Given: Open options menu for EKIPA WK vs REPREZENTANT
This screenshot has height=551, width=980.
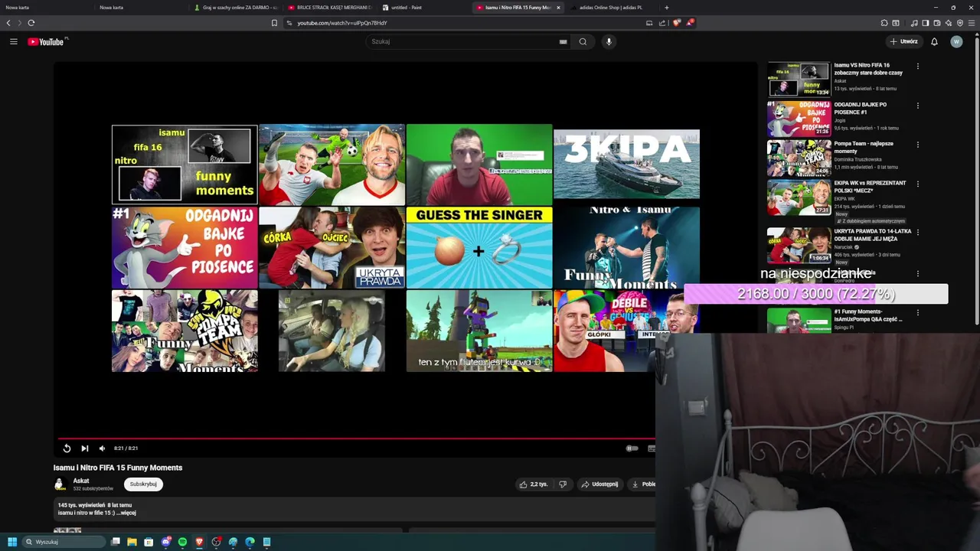Looking at the screenshot, I should tap(918, 184).
